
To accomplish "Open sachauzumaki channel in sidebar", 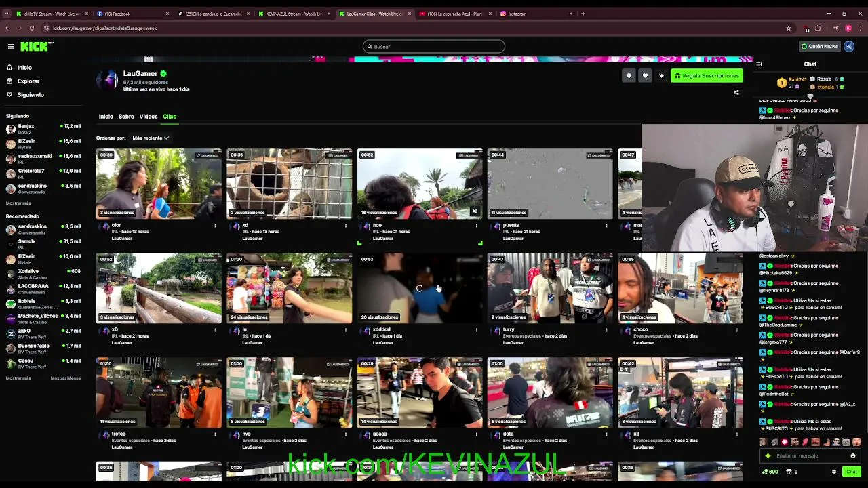I will click(x=43, y=159).
